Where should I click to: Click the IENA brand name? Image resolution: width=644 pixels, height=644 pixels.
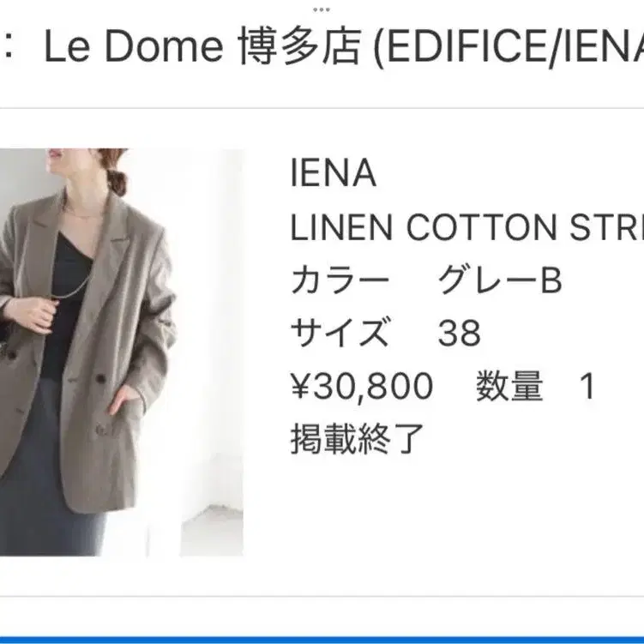pos(333,174)
